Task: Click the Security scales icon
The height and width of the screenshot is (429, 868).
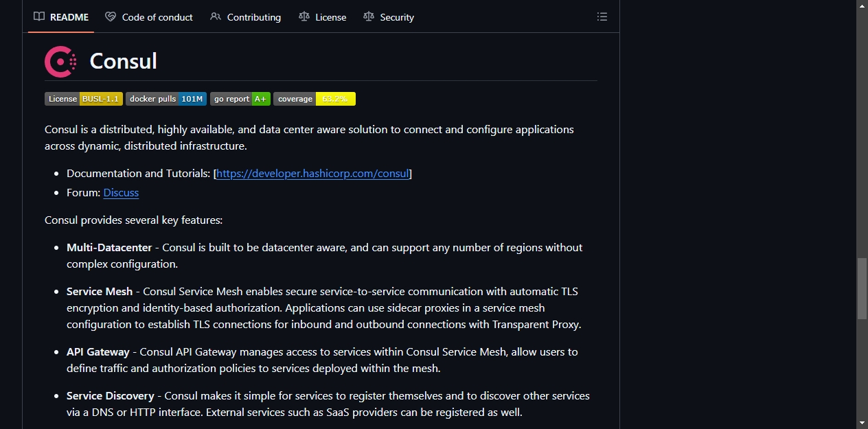Action: (x=369, y=16)
